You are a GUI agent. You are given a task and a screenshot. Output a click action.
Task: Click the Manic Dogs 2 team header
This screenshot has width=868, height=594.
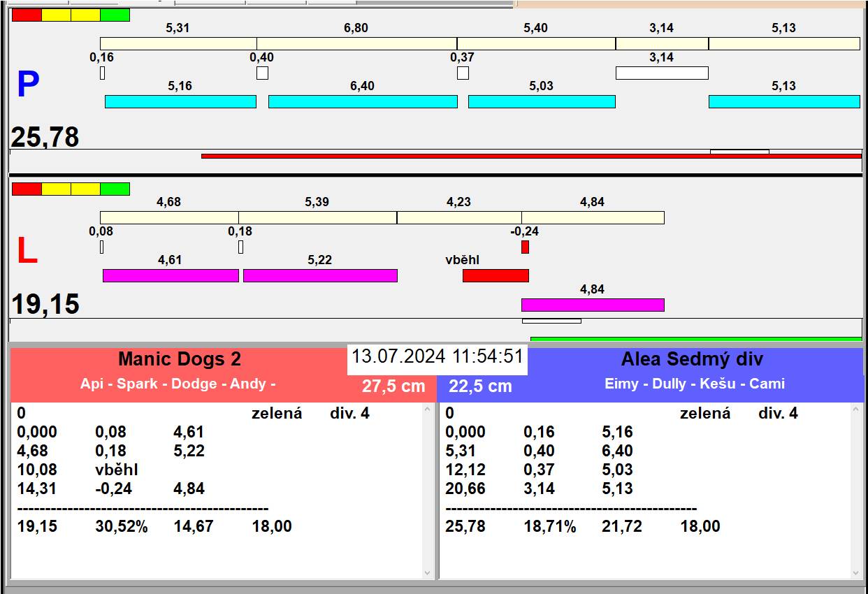point(180,359)
